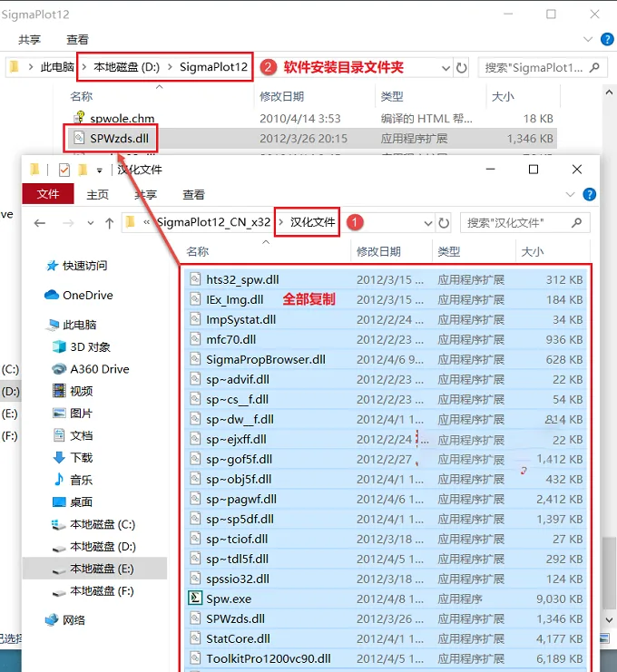Go back with the left arrow button

tap(40, 223)
